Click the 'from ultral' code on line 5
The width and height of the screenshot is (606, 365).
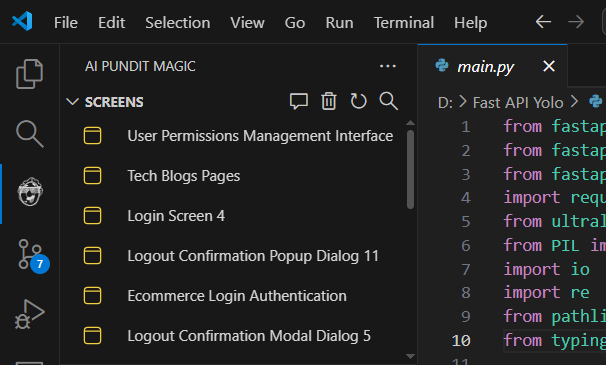555,222
